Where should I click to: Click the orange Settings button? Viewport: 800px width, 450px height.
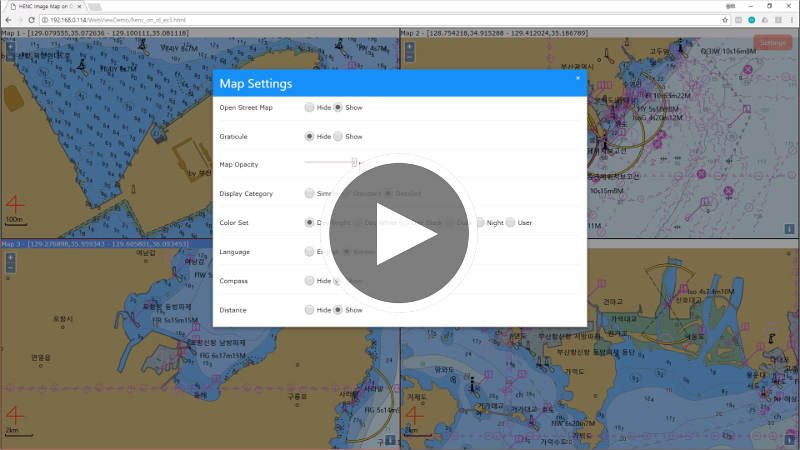coord(772,43)
